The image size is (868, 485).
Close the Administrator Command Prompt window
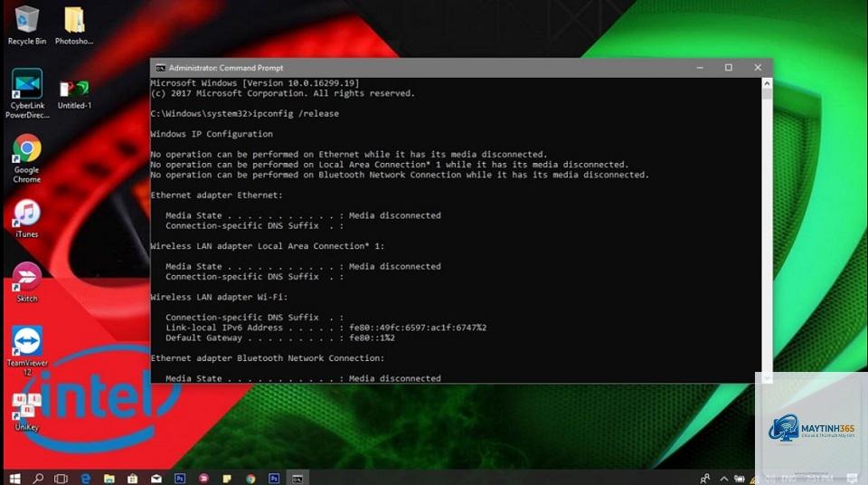(x=758, y=68)
